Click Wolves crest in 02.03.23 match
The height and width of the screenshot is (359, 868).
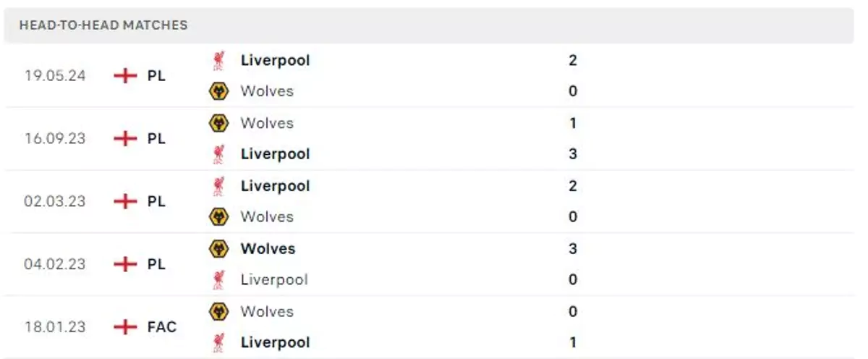218,217
